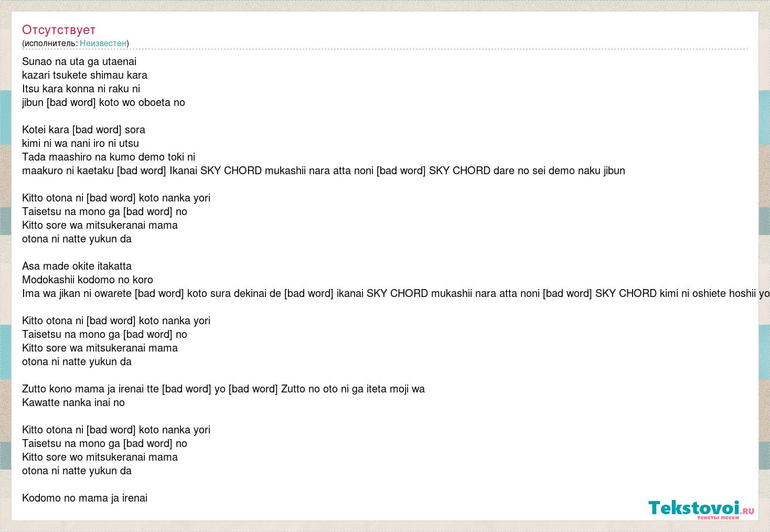Click the line kimi ni wa nani iro ni utsu
The height and width of the screenshot is (532, 770).
81,143
